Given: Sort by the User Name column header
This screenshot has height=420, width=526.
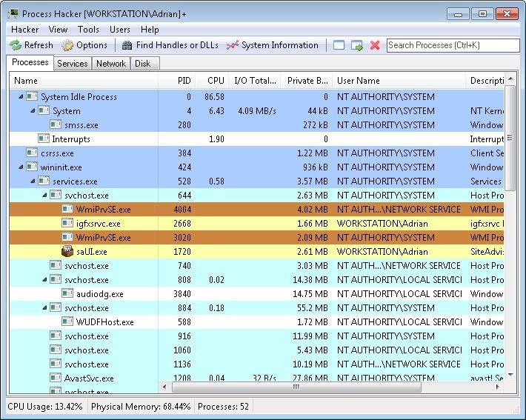Looking at the screenshot, I should [399, 81].
